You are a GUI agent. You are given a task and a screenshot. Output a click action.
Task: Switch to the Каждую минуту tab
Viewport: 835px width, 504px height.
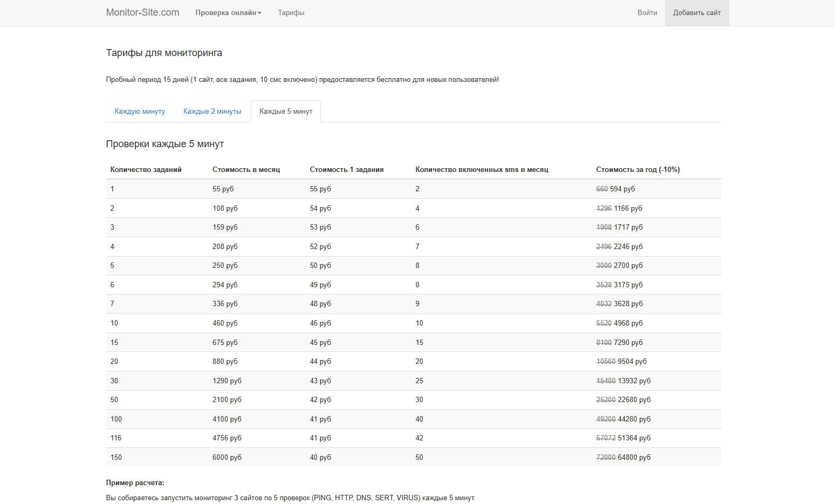[140, 112]
